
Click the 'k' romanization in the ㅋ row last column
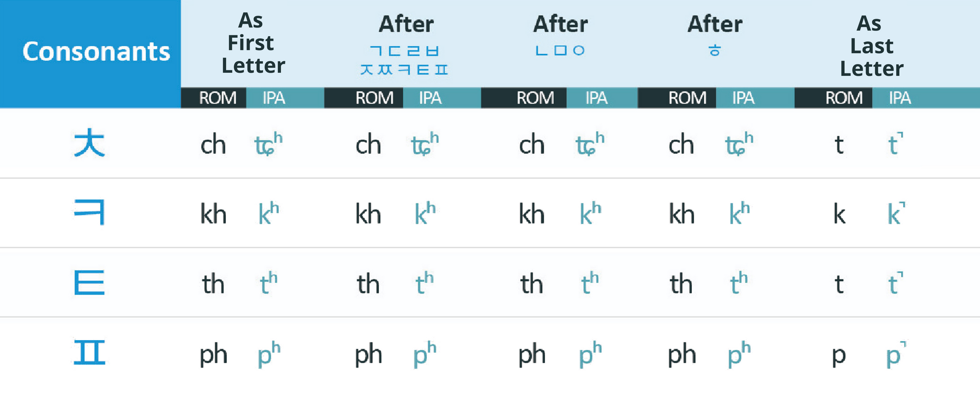[839, 214]
